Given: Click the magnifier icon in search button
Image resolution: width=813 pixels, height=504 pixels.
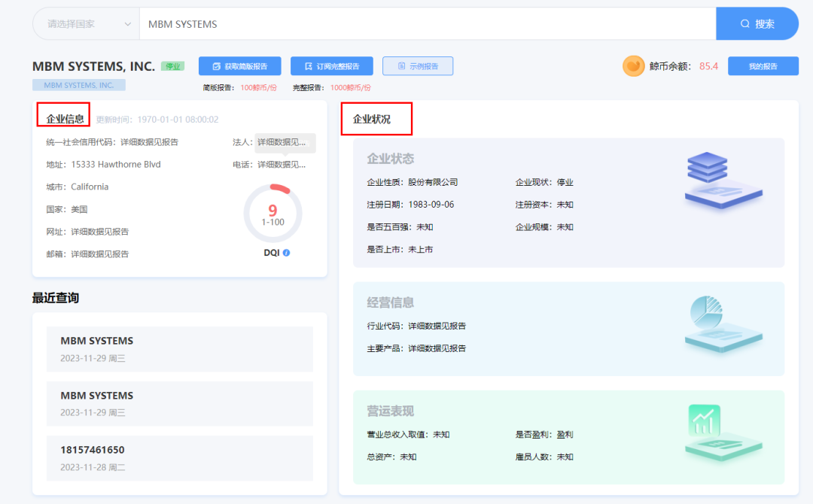Looking at the screenshot, I should click(745, 24).
